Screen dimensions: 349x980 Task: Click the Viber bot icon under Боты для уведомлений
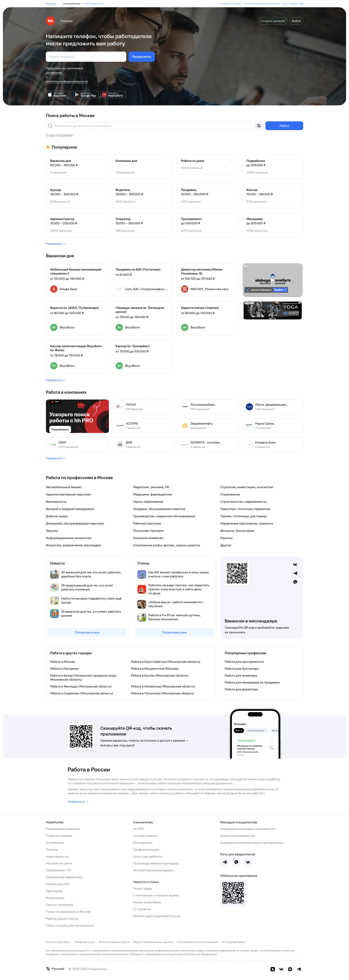point(236,862)
